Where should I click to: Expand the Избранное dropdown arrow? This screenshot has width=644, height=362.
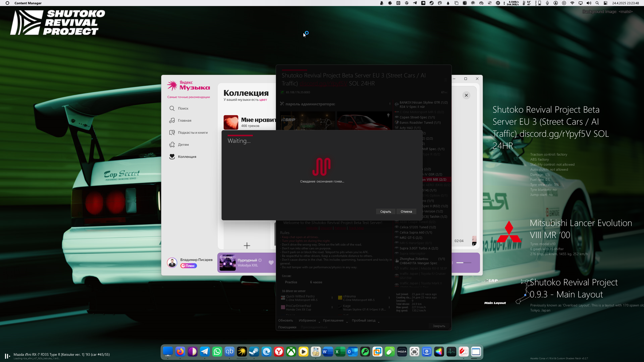(319, 322)
